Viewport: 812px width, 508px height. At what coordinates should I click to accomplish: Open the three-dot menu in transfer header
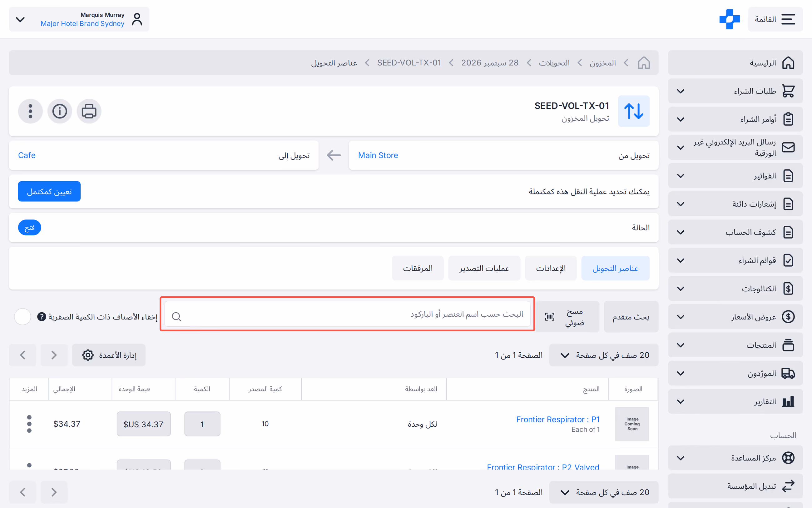(x=31, y=111)
